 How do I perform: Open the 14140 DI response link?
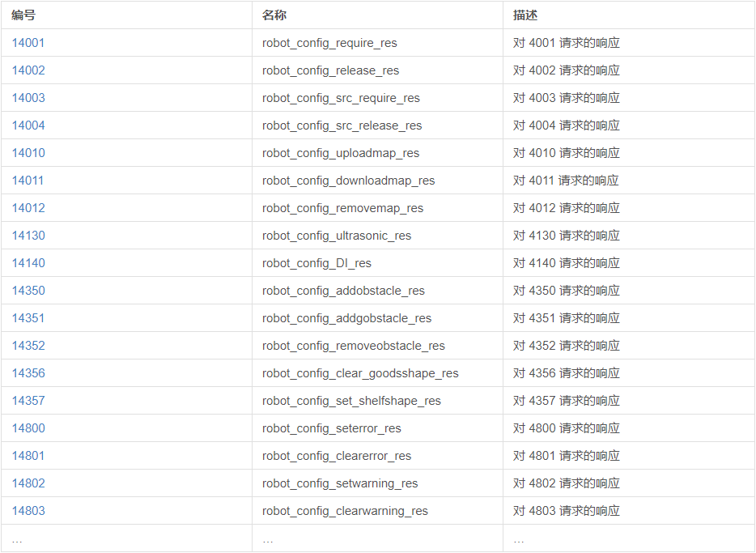pos(28,263)
